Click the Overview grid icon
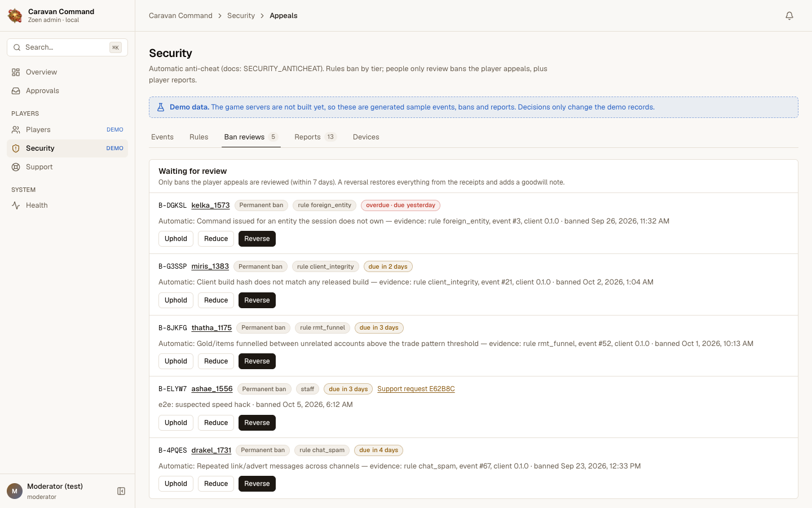This screenshot has height=508, width=812. point(16,72)
